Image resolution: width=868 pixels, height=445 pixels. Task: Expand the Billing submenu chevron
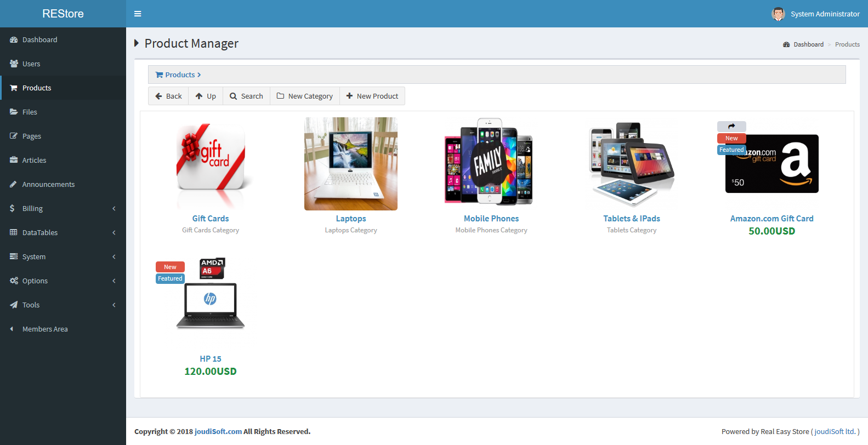coord(114,208)
